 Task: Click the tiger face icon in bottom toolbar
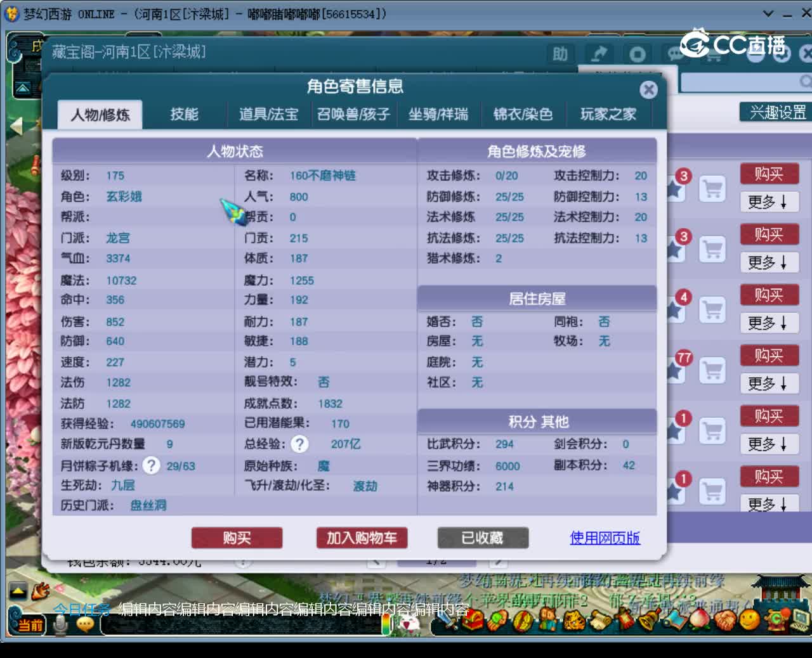coord(574,620)
